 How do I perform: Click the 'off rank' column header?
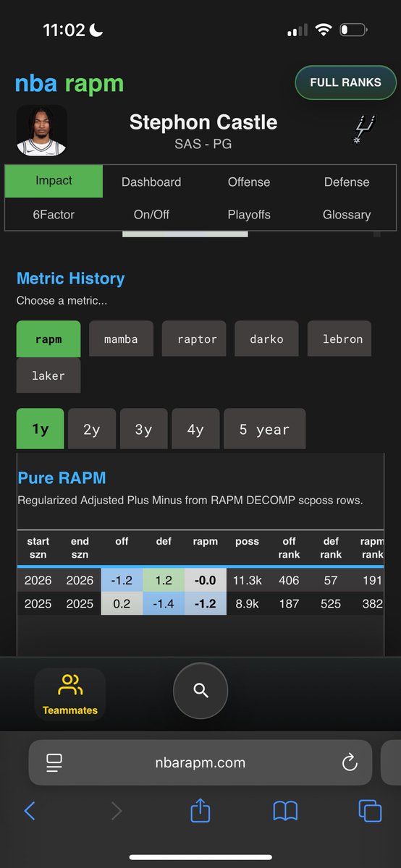point(289,548)
